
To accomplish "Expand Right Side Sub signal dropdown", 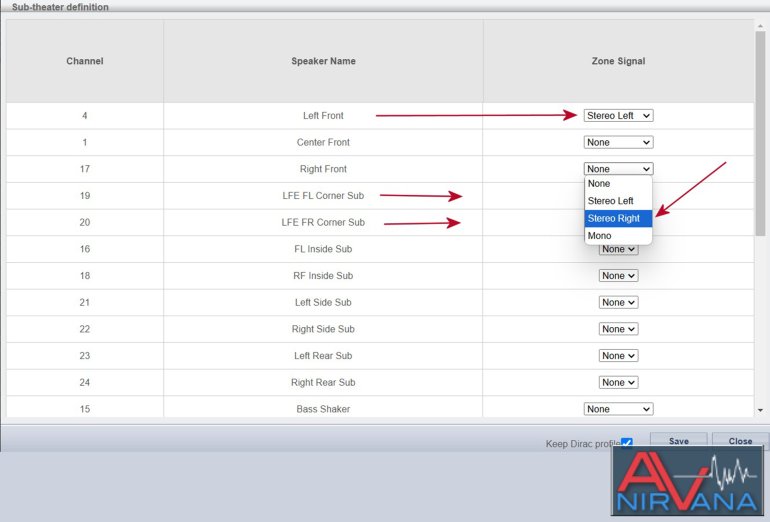I will (618, 329).
